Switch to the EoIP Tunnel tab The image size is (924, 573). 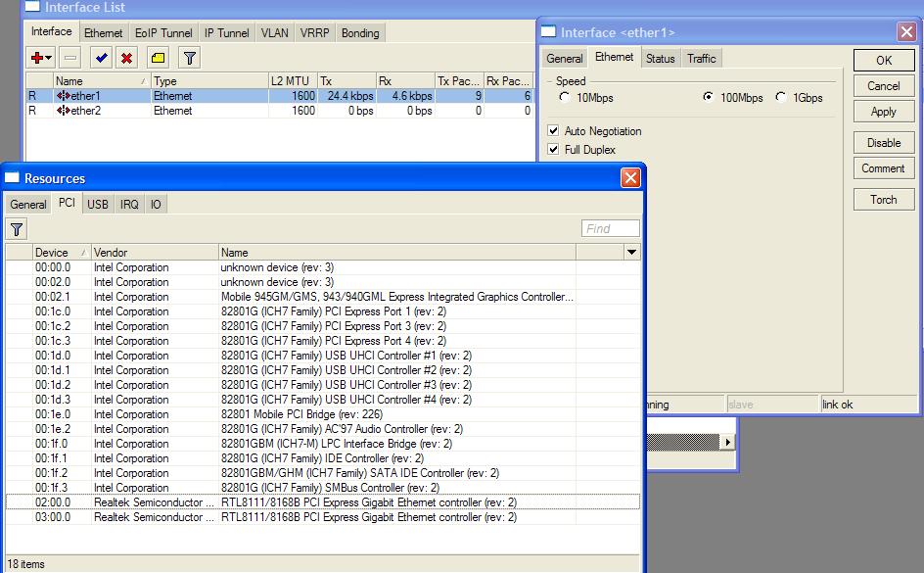pos(164,33)
